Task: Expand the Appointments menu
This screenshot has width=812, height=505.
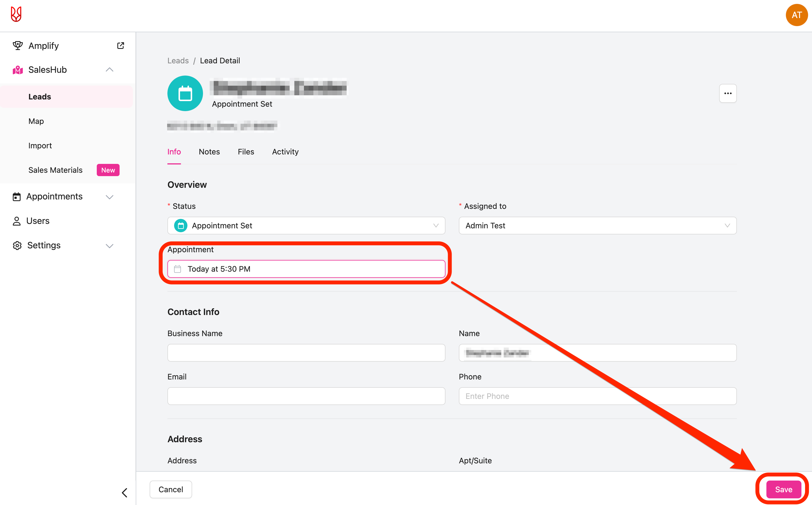Action: (x=109, y=197)
